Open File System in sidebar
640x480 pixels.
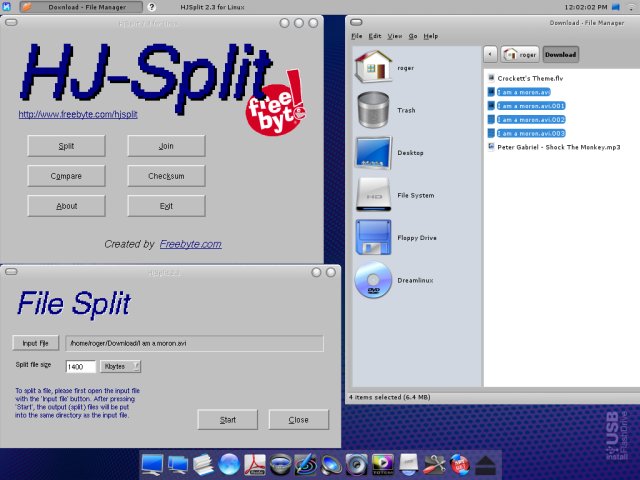[416, 195]
